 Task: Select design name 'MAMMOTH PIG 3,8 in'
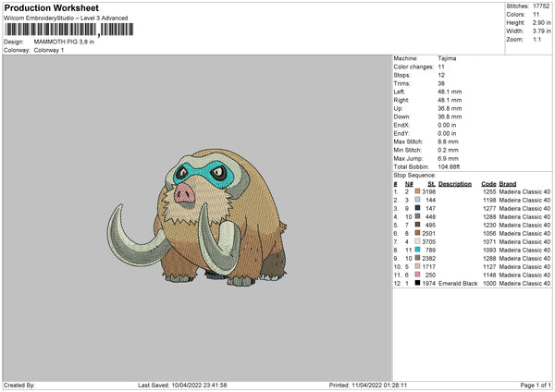coord(64,42)
